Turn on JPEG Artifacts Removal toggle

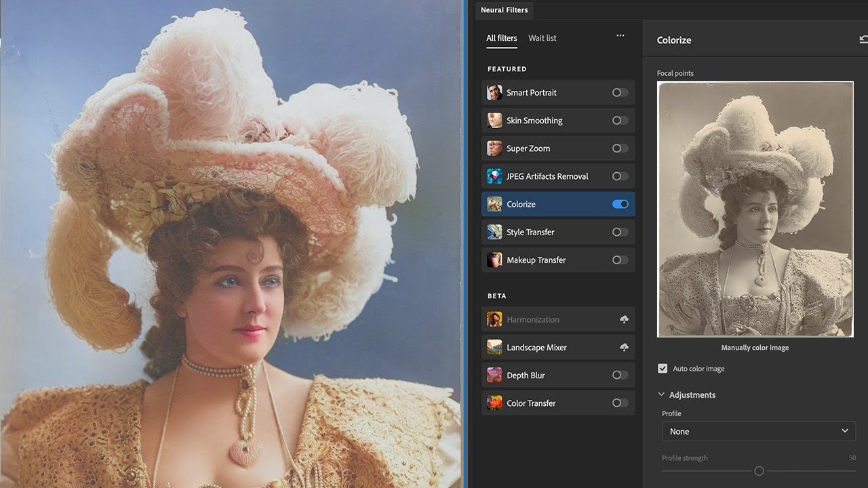point(620,176)
